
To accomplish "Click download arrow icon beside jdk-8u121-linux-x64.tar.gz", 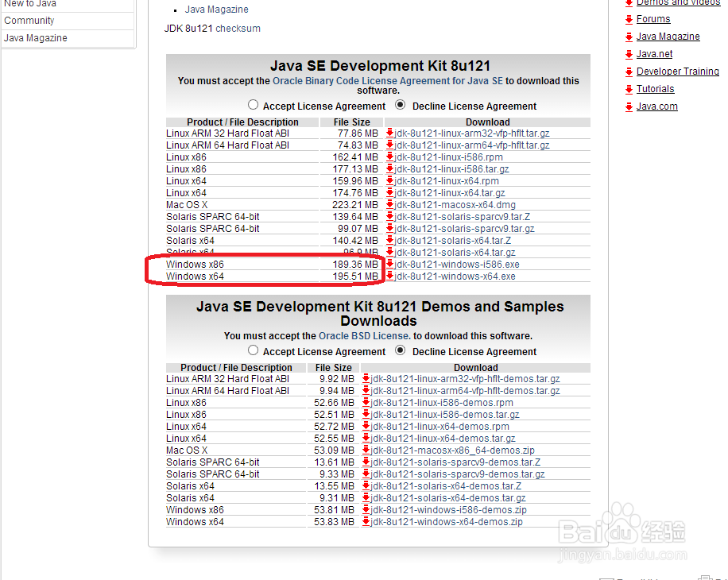I will [390, 193].
